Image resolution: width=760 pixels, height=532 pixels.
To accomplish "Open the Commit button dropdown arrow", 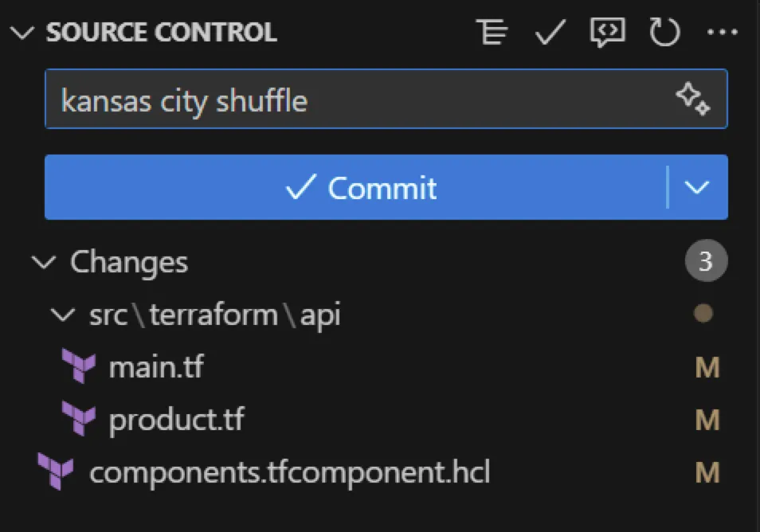I will tap(697, 187).
